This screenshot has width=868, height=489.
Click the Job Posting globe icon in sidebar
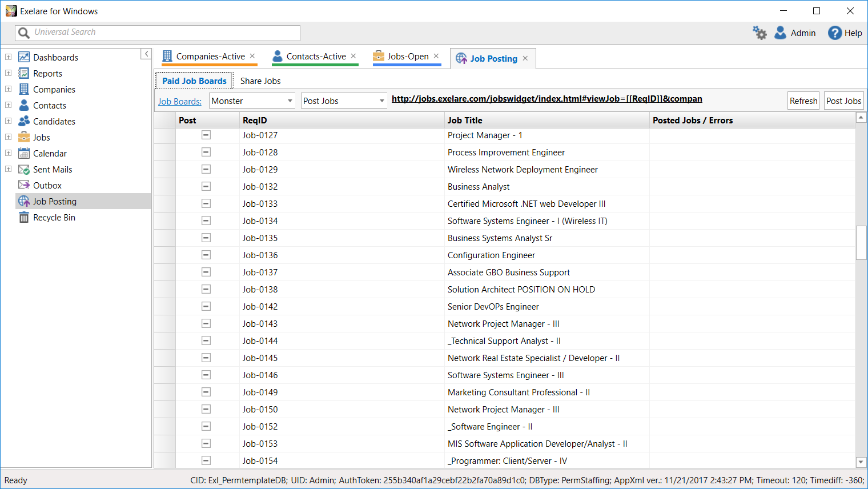(x=24, y=201)
